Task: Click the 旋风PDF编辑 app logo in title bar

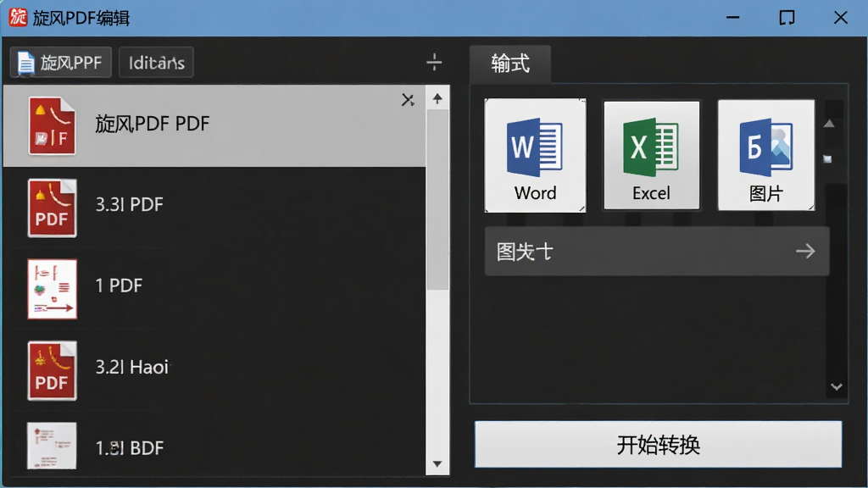Action: 18,18
